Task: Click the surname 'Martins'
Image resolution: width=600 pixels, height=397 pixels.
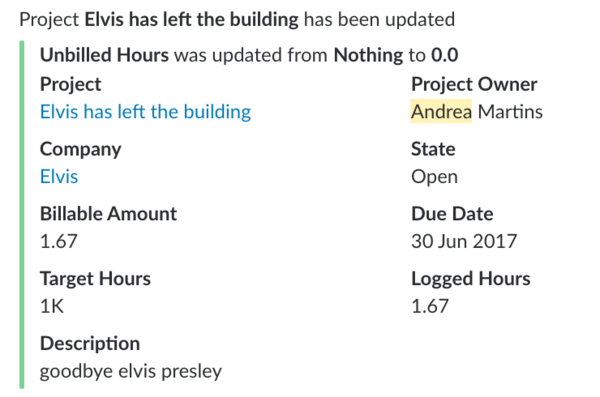Action: pos(510,112)
